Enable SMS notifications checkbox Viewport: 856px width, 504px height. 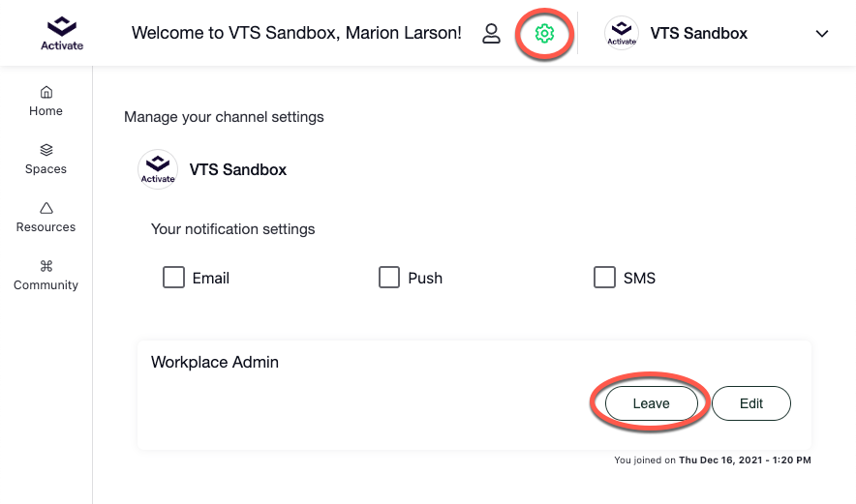(604, 277)
